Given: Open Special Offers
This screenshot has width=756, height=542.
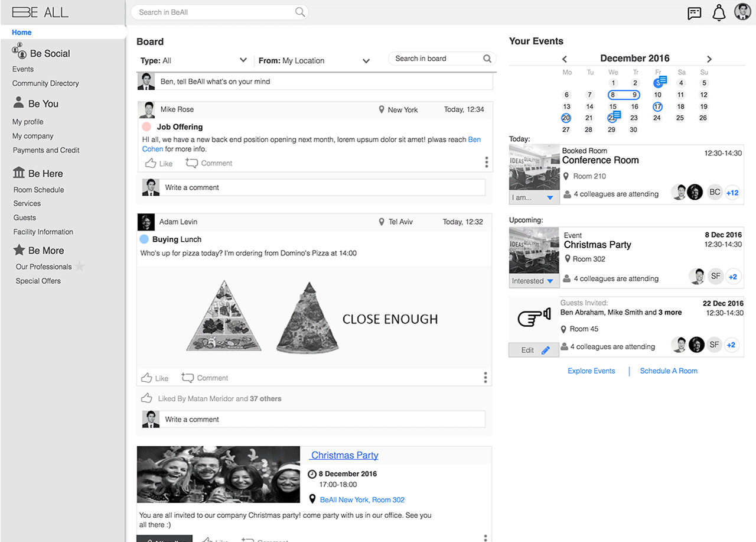Looking at the screenshot, I should point(38,281).
